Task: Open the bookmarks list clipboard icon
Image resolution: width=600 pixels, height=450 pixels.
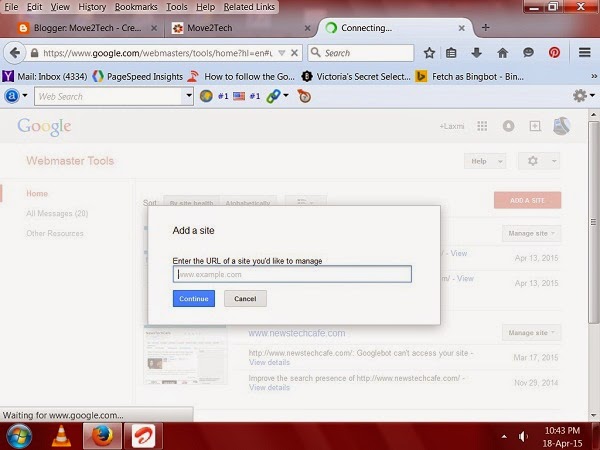Action: [x=451, y=53]
